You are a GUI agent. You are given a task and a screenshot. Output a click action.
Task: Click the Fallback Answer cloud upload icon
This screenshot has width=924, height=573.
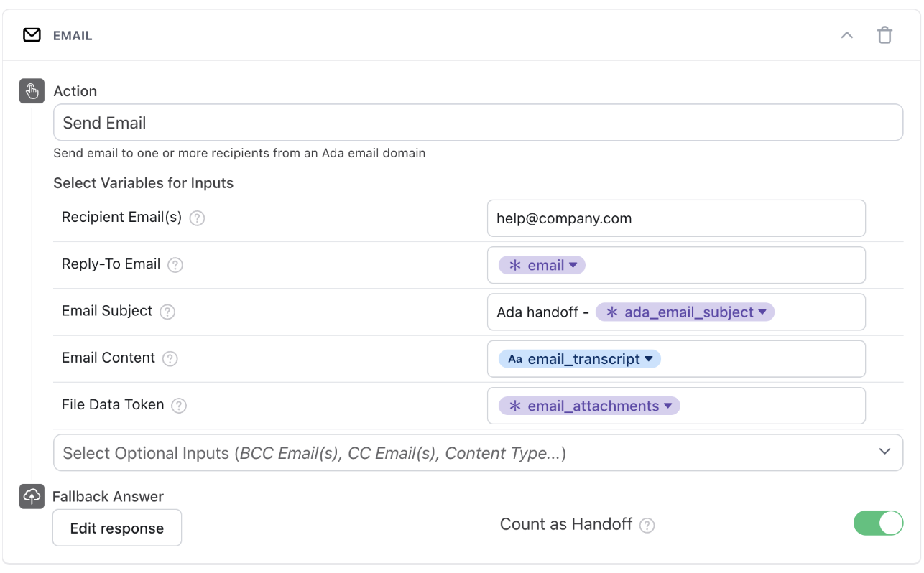click(x=32, y=496)
